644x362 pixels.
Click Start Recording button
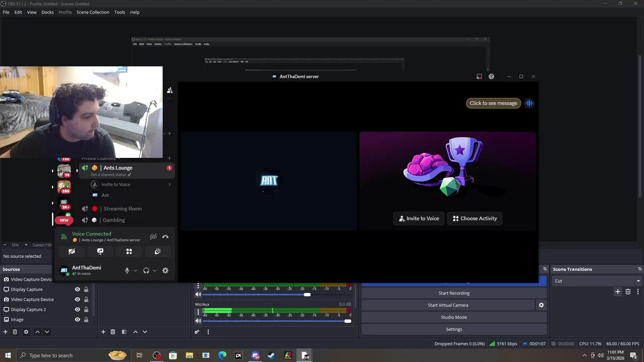point(454,293)
